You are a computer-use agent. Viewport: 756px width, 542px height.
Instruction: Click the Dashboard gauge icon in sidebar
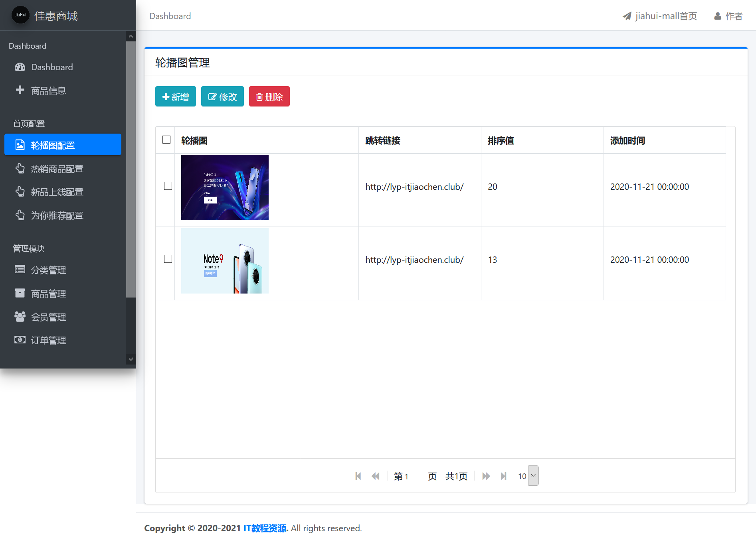[20, 67]
